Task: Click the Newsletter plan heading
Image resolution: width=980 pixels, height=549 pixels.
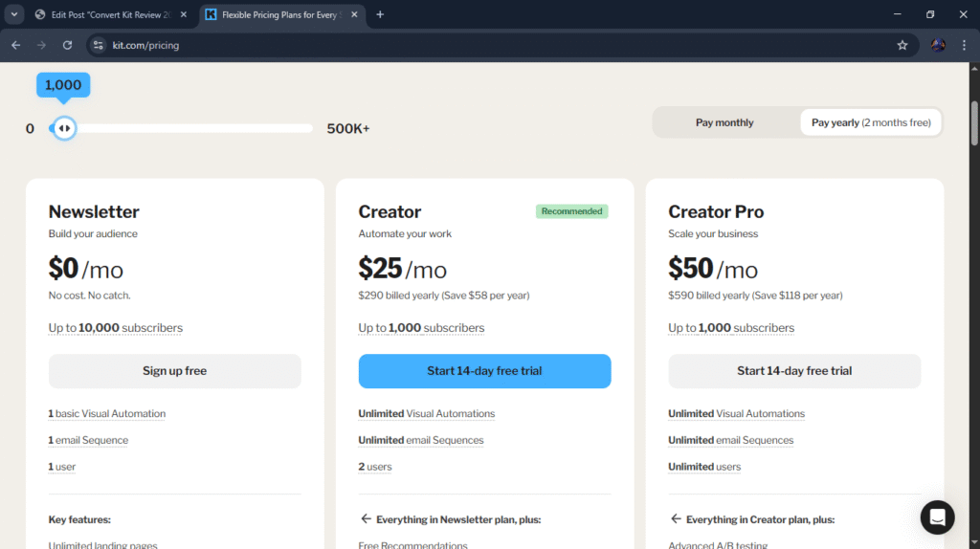Action: tap(94, 211)
